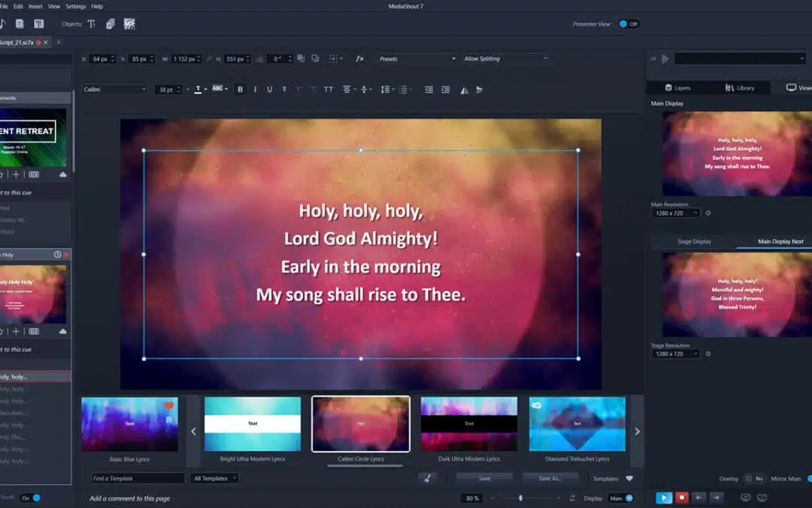Select the Text object tool next to Objects
This screenshot has width=812, height=508.
[90, 23]
